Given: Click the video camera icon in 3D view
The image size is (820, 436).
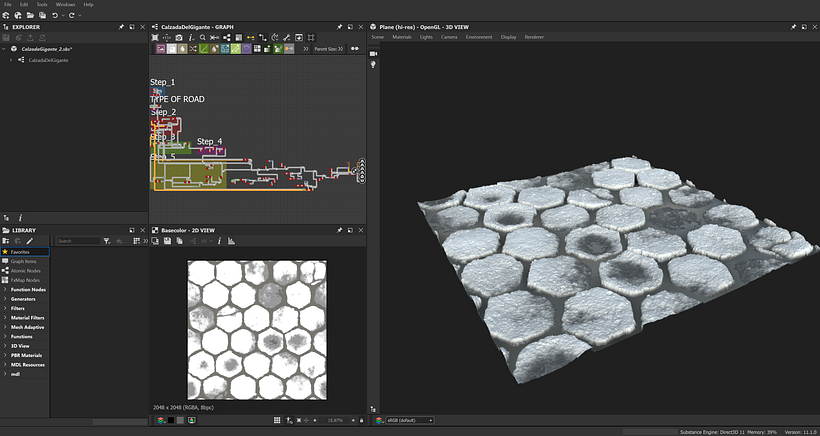Looking at the screenshot, I should 373,53.
